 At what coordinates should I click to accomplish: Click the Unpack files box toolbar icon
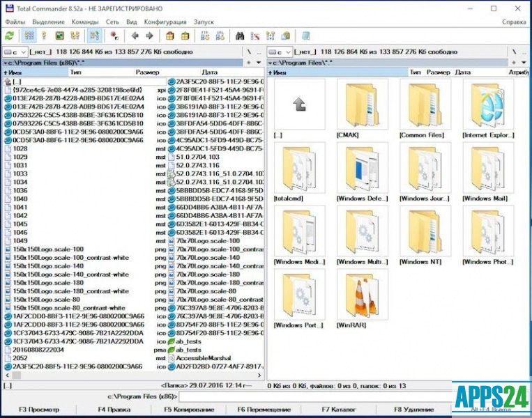tap(185, 36)
